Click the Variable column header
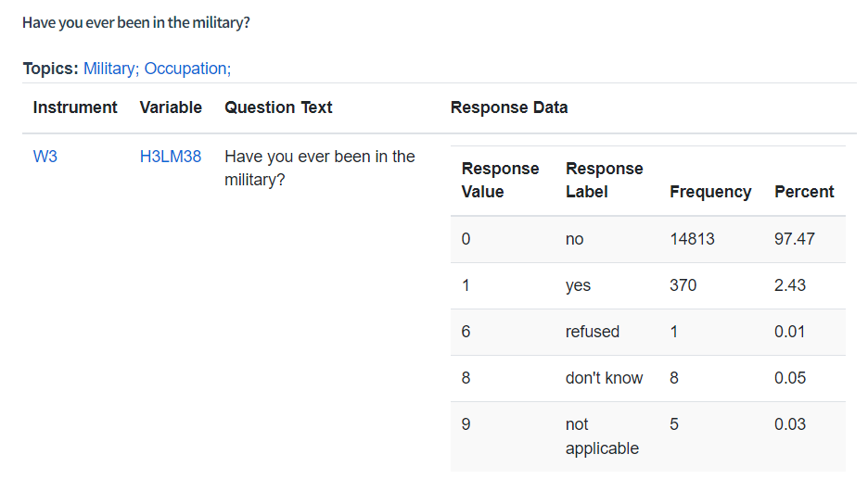 [x=171, y=107]
